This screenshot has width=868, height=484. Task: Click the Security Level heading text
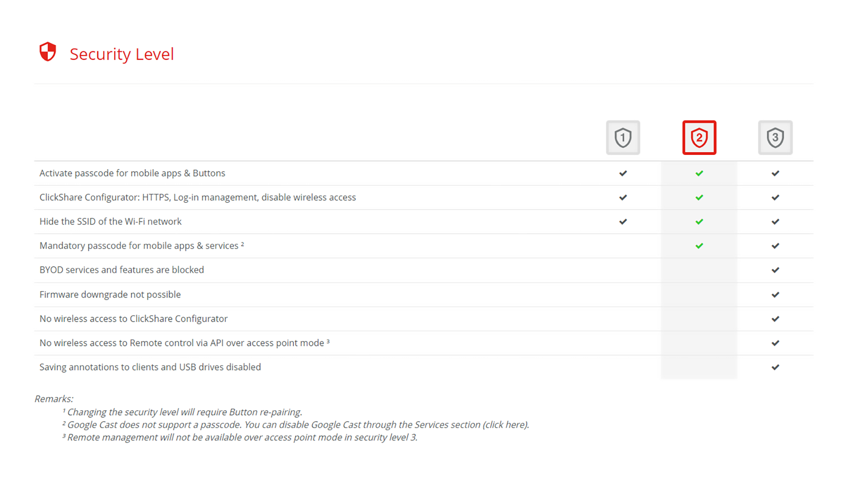[x=121, y=54]
